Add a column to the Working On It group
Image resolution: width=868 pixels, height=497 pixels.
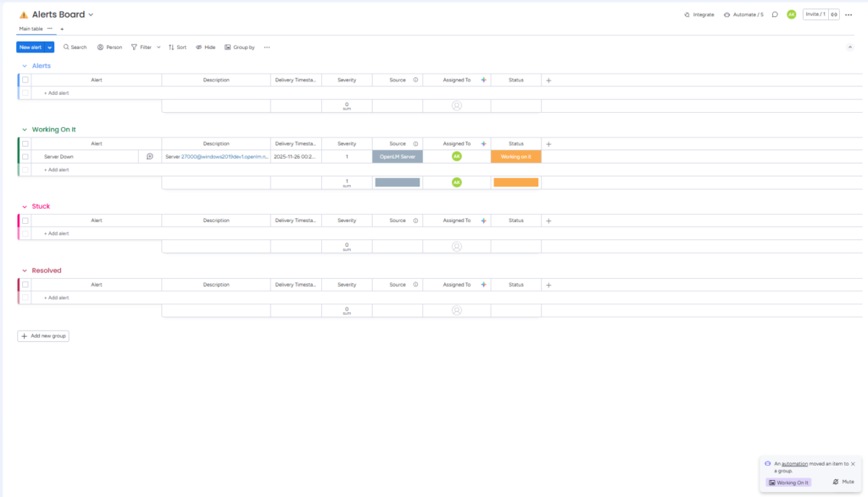[x=548, y=144]
